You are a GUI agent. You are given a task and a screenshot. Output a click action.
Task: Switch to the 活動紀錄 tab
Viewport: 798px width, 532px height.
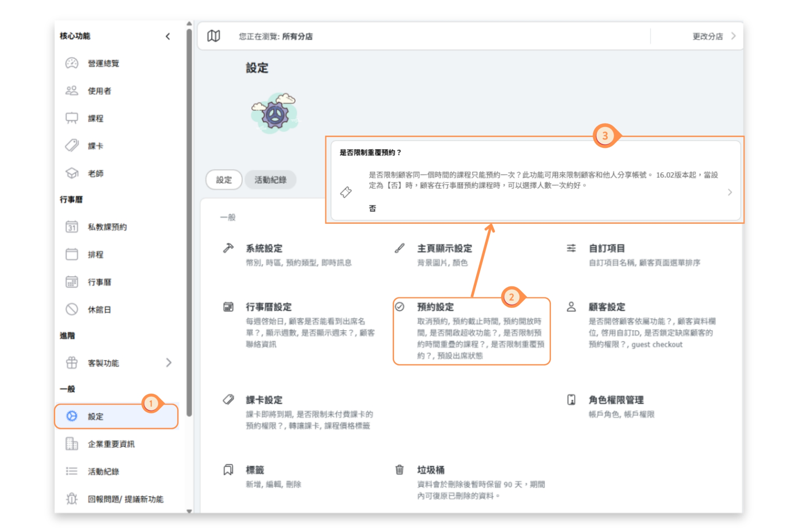[270, 180]
